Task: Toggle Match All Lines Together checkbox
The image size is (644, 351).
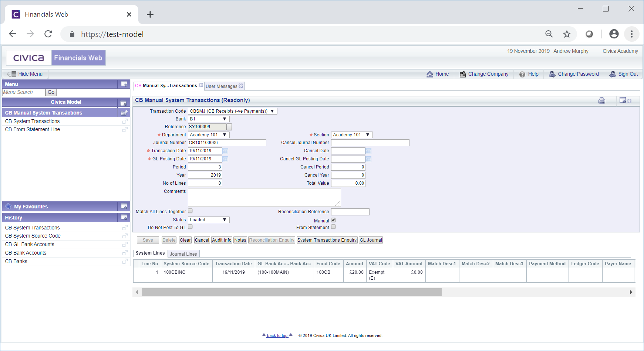Action: [190, 211]
